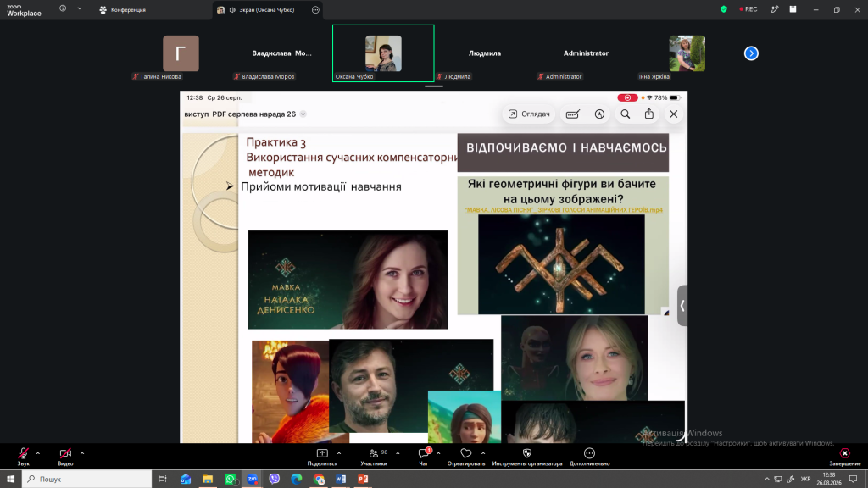Viewport: 868px width, 488px height.
Task: Open the view layout grid icon
Action: click(793, 9)
